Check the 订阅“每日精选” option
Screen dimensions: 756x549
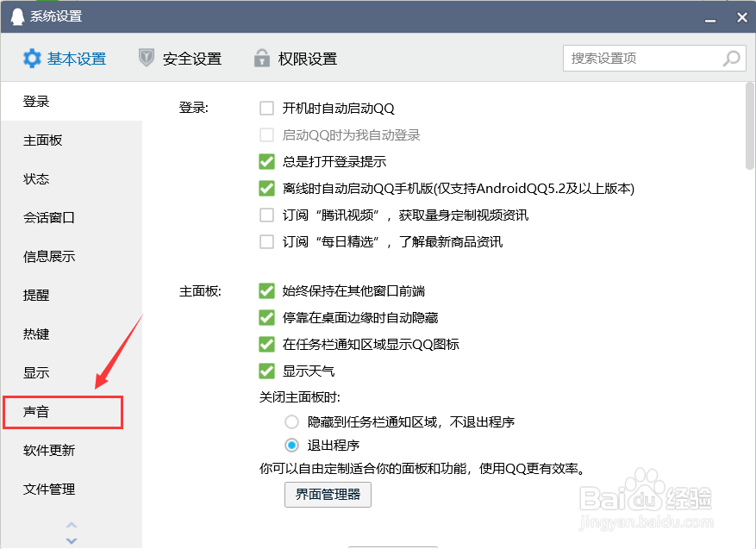click(x=266, y=241)
